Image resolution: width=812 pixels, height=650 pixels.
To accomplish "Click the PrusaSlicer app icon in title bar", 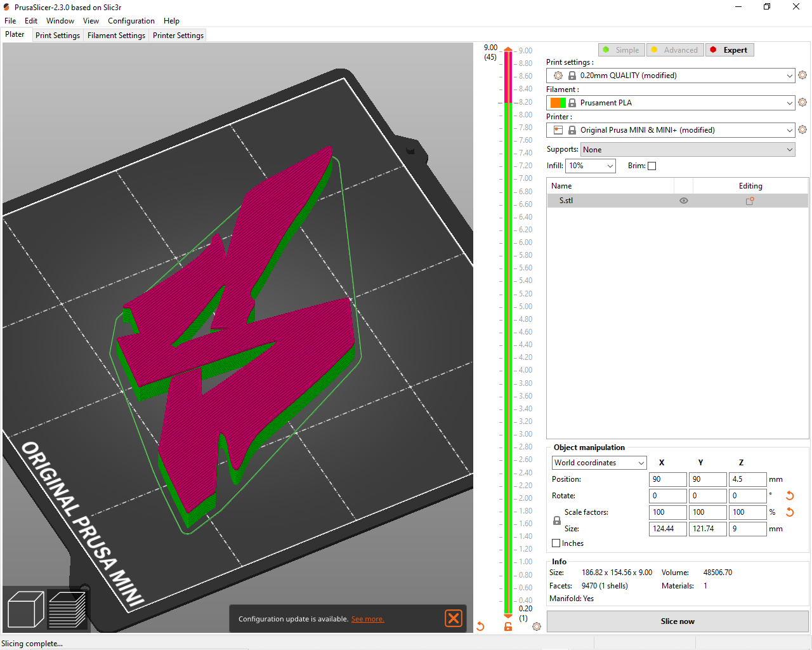I will pyautogui.click(x=6, y=7).
